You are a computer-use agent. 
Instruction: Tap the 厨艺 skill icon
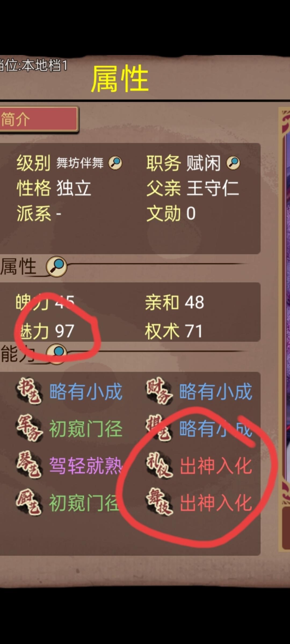pyautogui.click(x=29, y=502)
